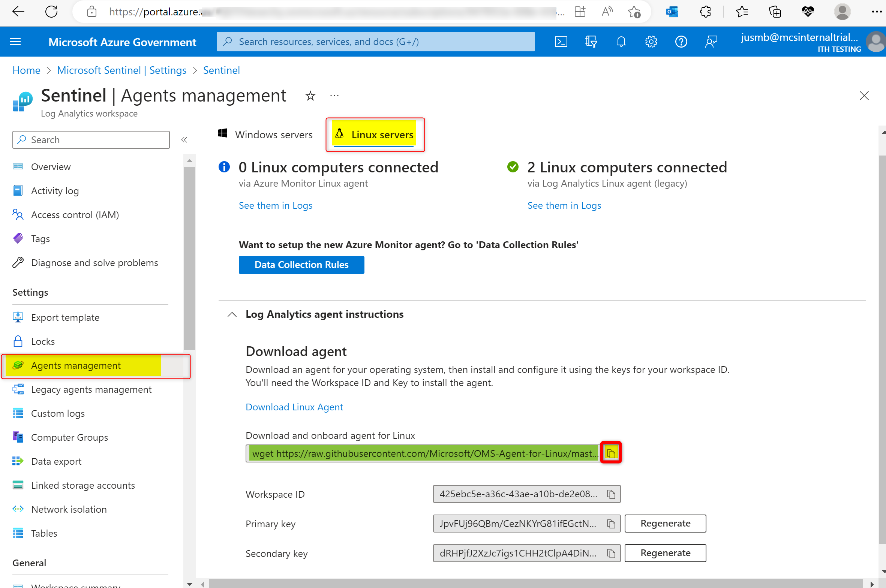Click the Outlook extension icon

click(672, 12)
